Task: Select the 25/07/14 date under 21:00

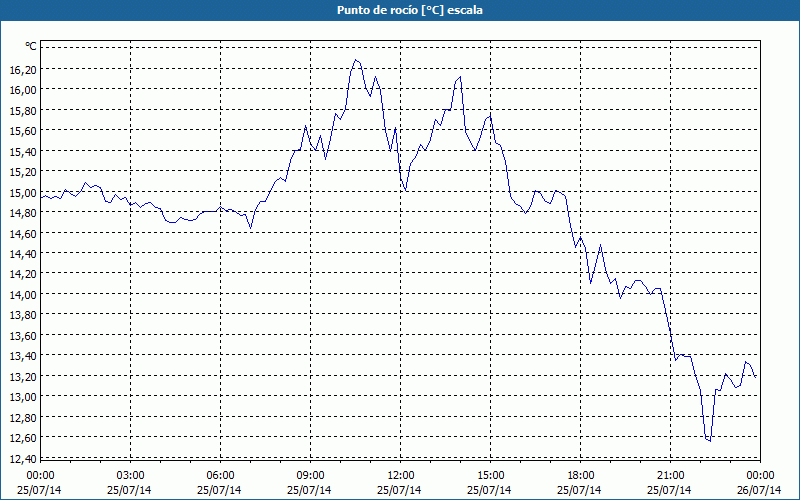Action: [669, 490]
